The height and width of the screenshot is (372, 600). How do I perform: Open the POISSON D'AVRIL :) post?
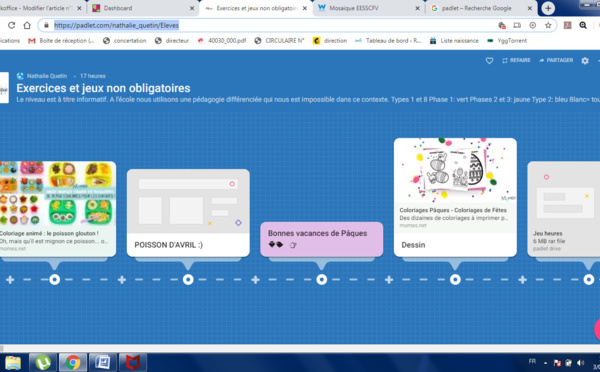188,213
